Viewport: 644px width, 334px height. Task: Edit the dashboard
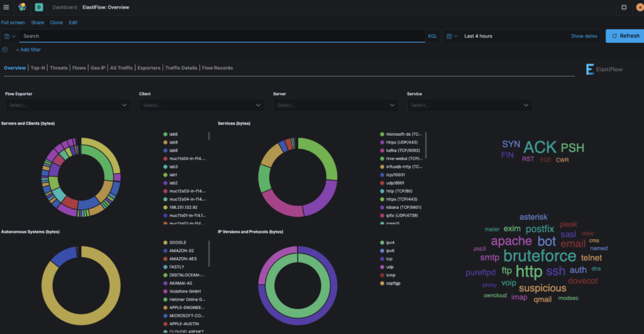73,23
